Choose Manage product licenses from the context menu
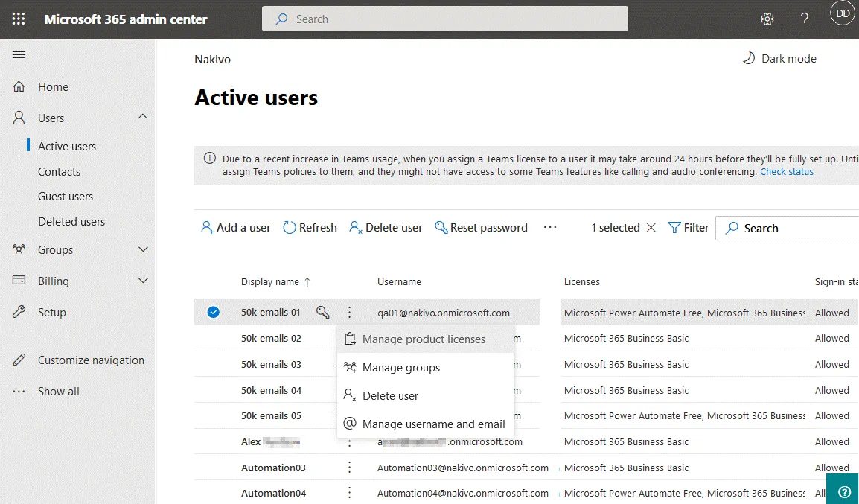This screenshot has width=859, height=504. 425,338
